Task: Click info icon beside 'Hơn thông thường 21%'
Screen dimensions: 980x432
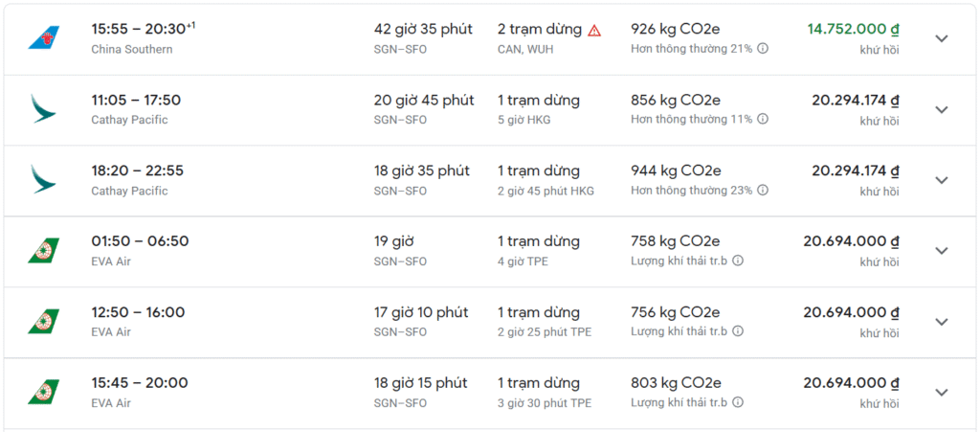Action: point(763,49)
